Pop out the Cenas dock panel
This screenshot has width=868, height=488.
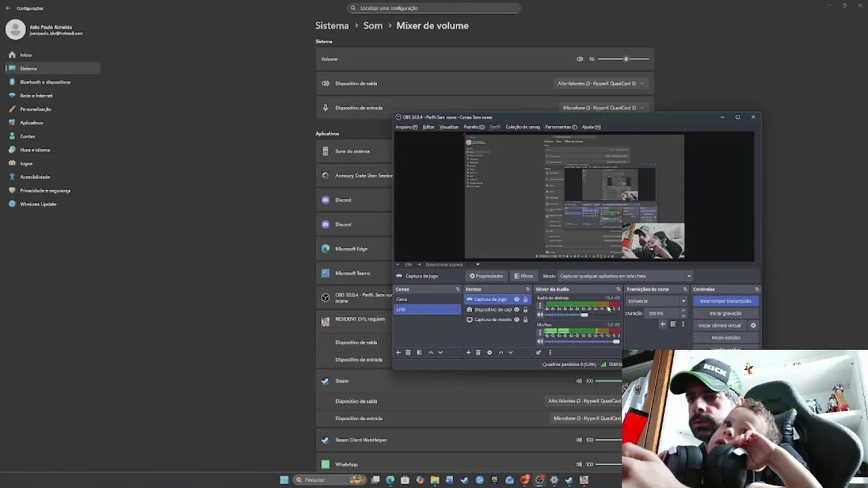457,289
